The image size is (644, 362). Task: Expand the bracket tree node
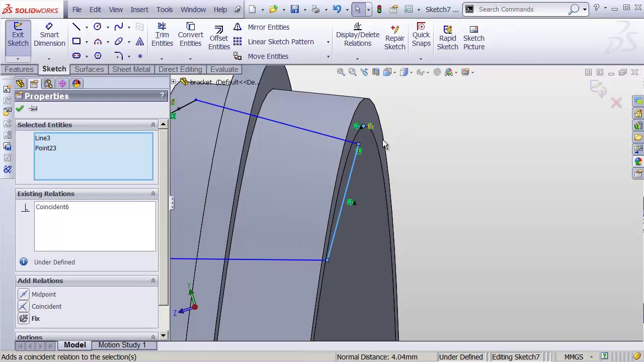click(x=174, y=81)
